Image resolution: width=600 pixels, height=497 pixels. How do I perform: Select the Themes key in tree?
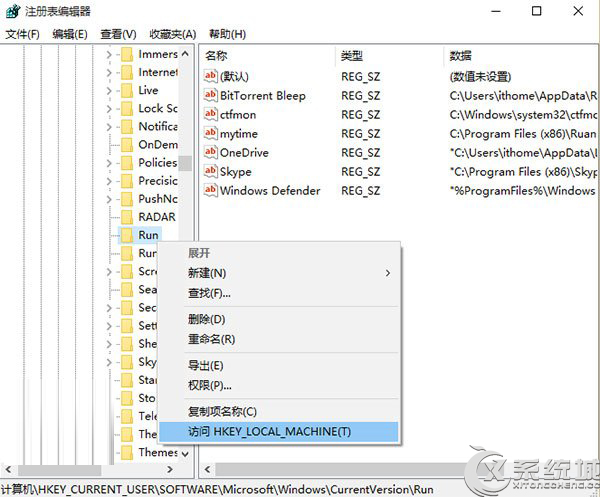[x=158, y=452]
